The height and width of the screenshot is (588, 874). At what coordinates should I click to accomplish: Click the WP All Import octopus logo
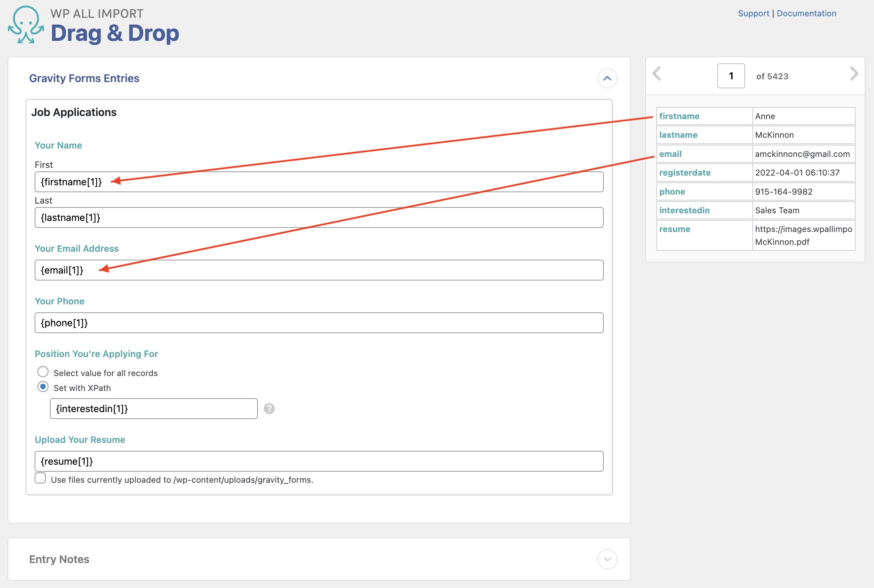26,25
